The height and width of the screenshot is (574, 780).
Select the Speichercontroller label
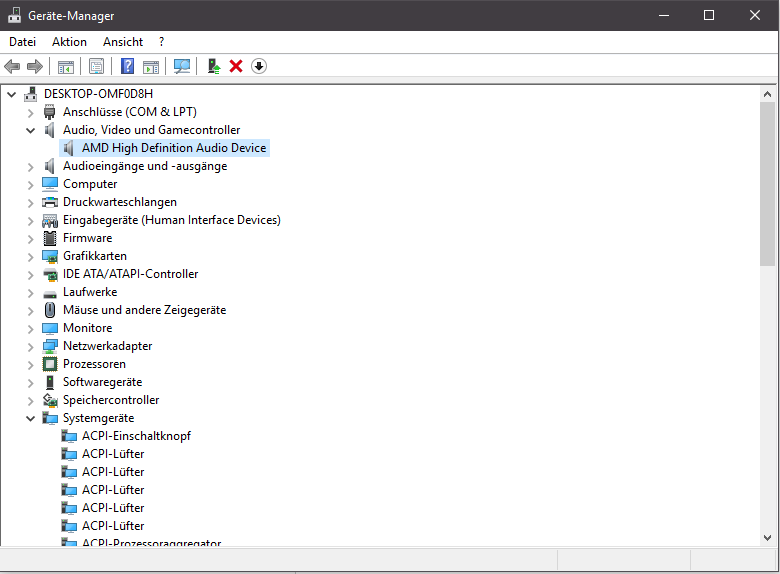pyautogui.click(x=111, y=400)
